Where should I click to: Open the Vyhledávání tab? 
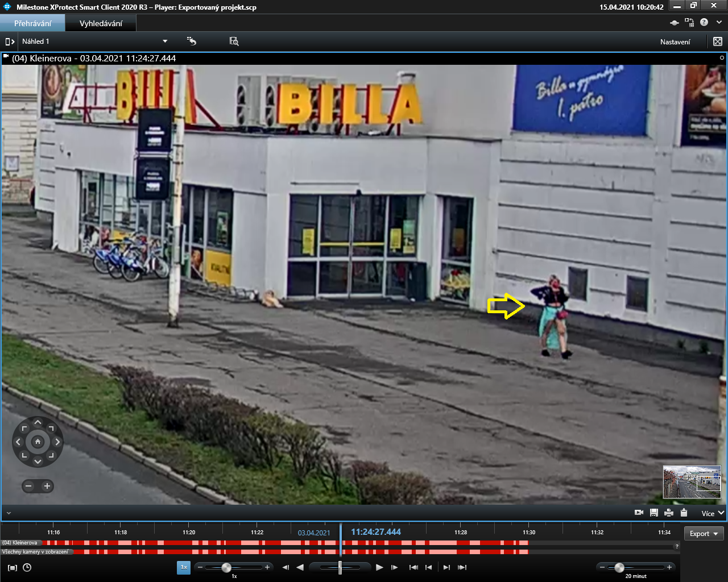101,23
